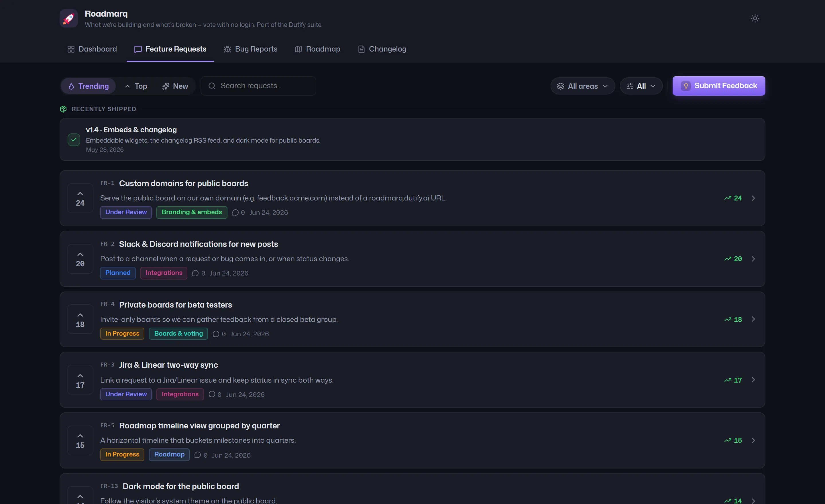
Task: Go to the Roadmap tab
Action: pyautogui.click(x=317, y=49)
